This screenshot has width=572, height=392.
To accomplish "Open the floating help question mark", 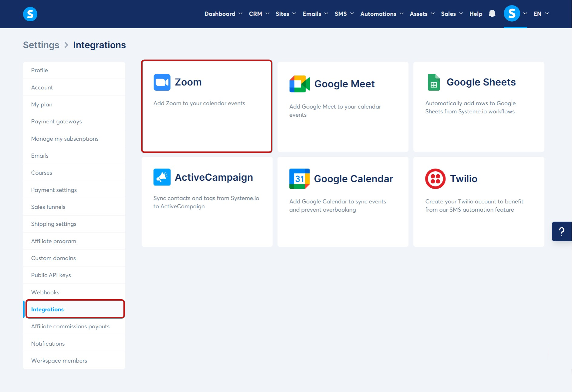I will click(562, 231).
